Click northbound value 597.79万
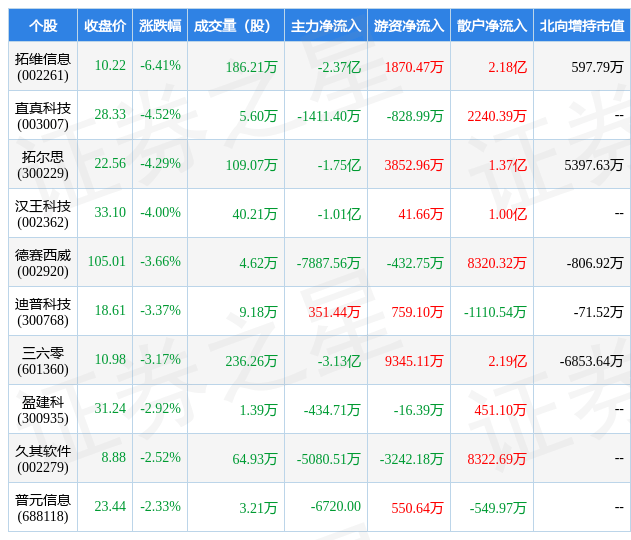 (598, 67)
